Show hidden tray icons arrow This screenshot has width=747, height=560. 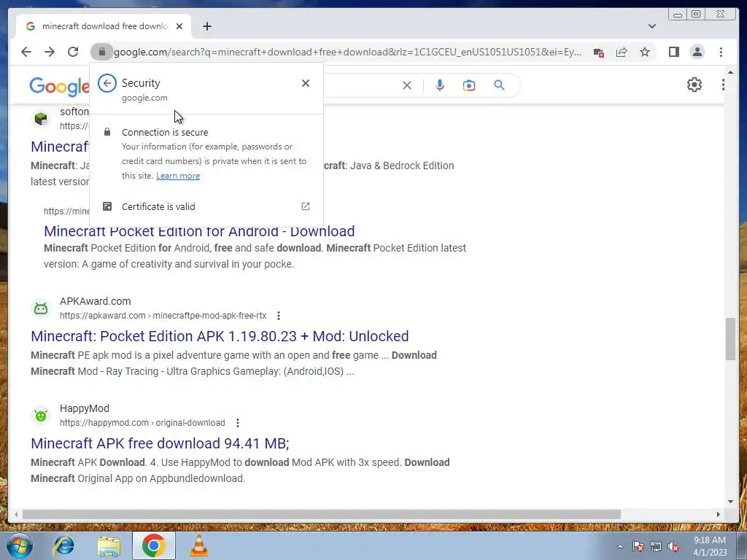point(620,546)
